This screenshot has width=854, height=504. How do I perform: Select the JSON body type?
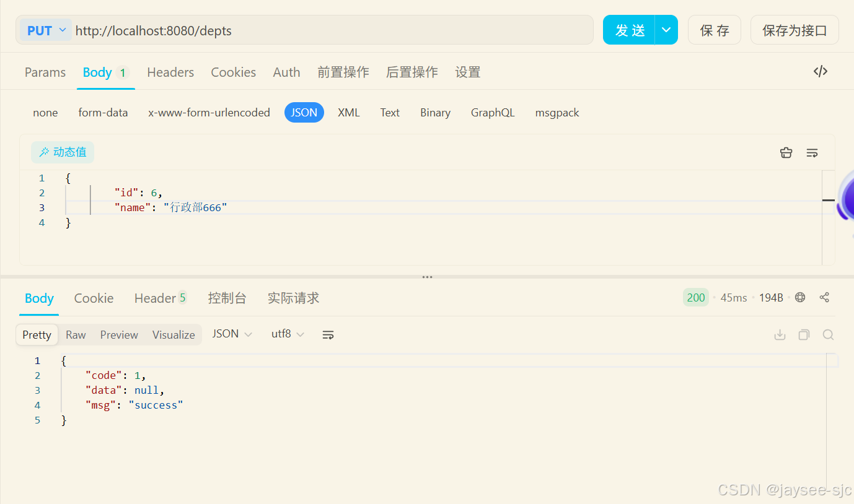[x=304, y=113]
